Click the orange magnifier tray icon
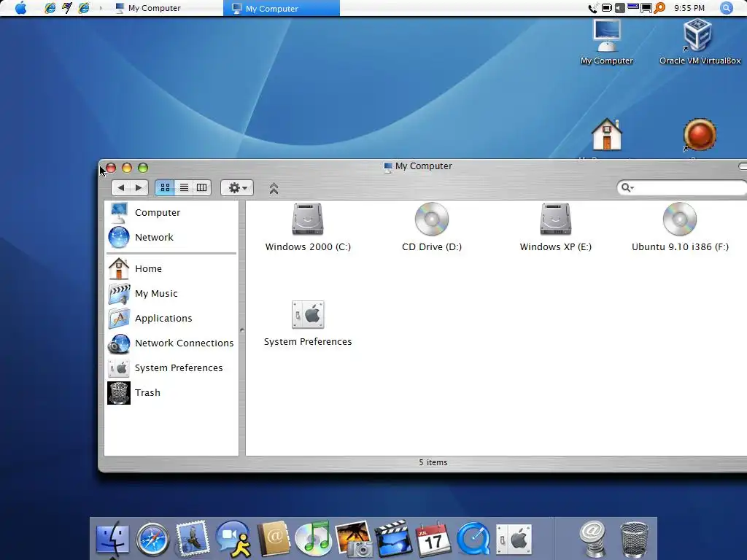 click(x=659, y=7)
